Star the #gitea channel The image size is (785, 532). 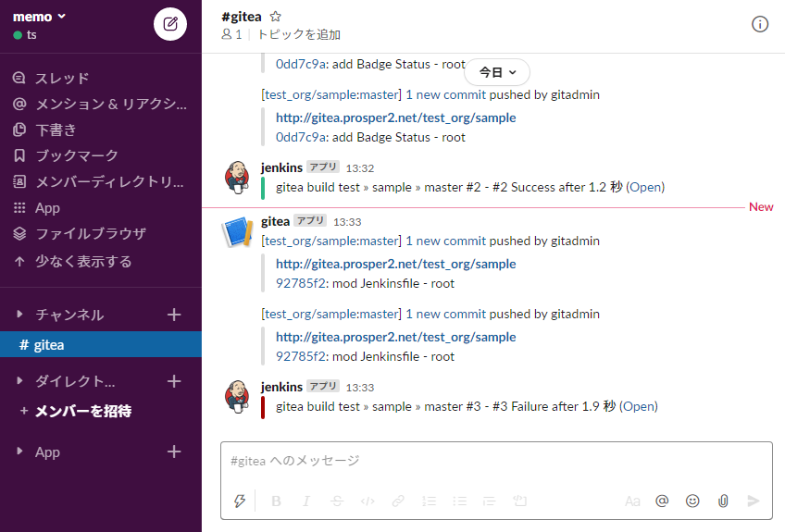(275, 17)
